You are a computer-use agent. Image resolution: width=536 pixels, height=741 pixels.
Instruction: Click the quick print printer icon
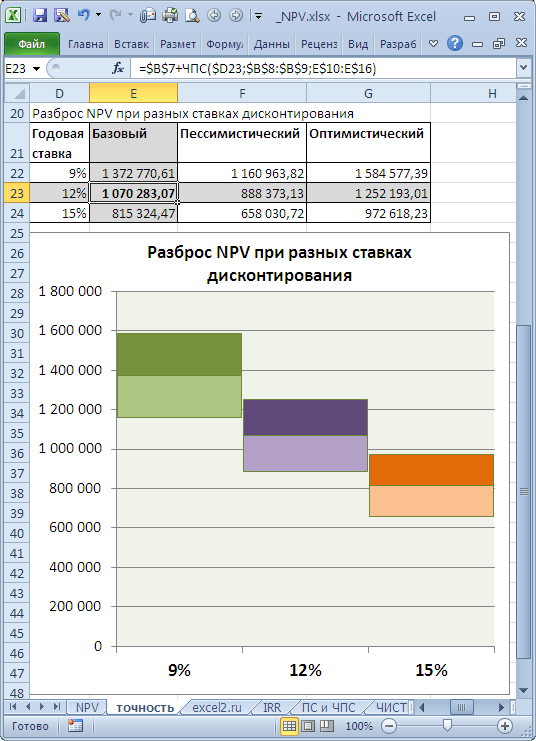pos(170,16)
